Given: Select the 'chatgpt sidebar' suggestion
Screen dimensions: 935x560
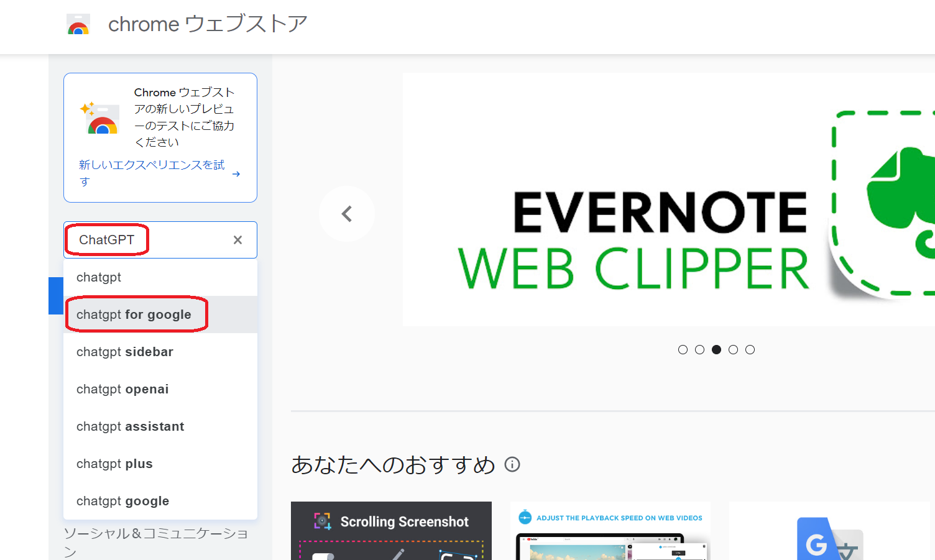Looking at the screenshot, I should click(x=160, y=352).
